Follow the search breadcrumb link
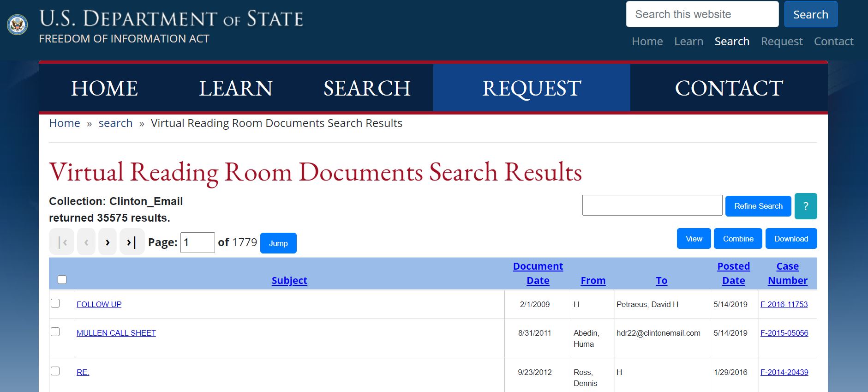This screenshot has height=392, width=868. 115,123
